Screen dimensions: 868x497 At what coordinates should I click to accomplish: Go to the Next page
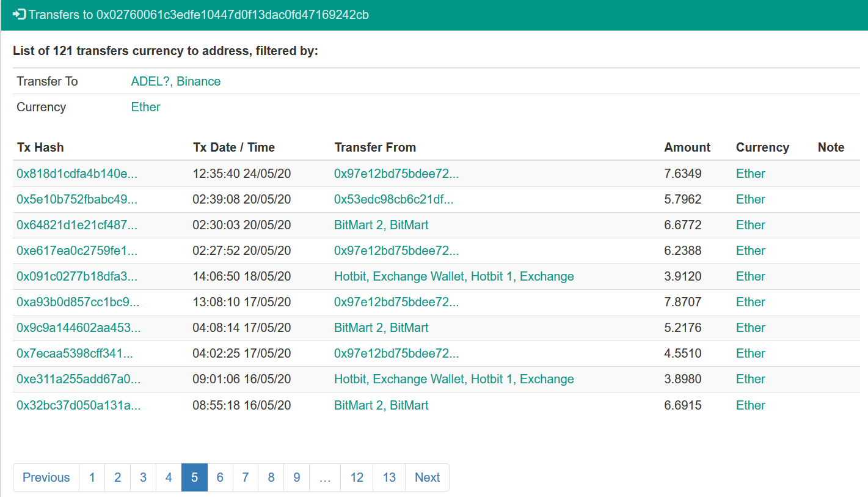(428, 477)
